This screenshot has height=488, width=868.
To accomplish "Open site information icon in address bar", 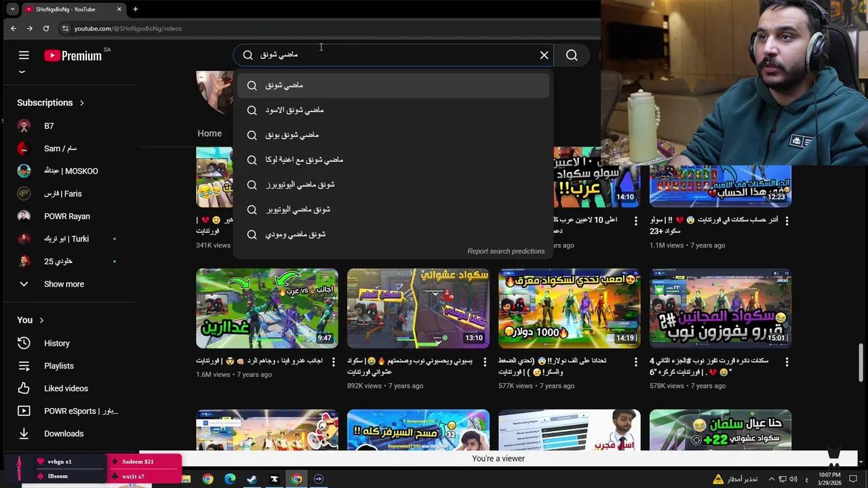I will coord(65,28).
